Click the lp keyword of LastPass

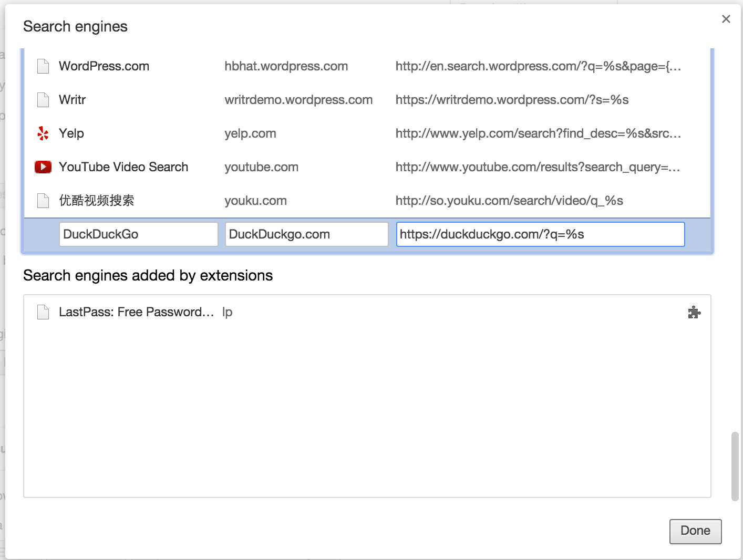227,312
